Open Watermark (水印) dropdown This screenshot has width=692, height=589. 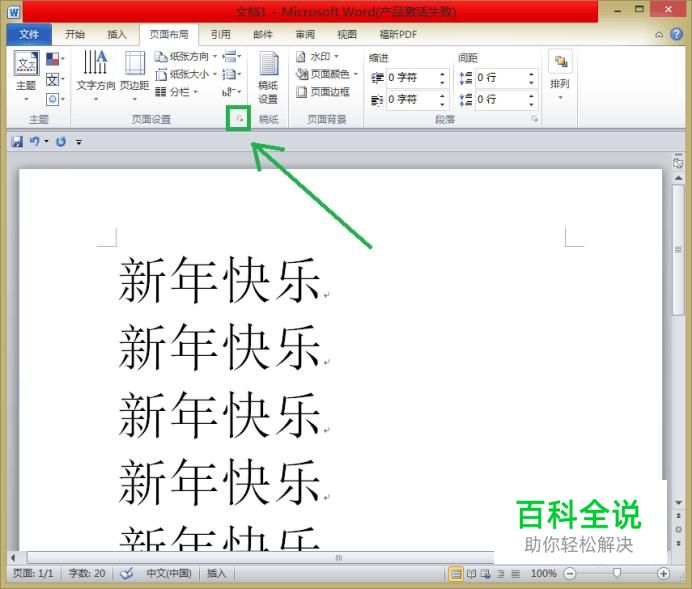pos(317,56)
